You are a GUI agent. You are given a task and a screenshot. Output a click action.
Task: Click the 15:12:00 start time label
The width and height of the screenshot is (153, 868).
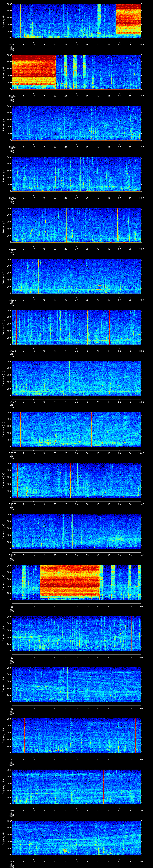pos(12,606)
